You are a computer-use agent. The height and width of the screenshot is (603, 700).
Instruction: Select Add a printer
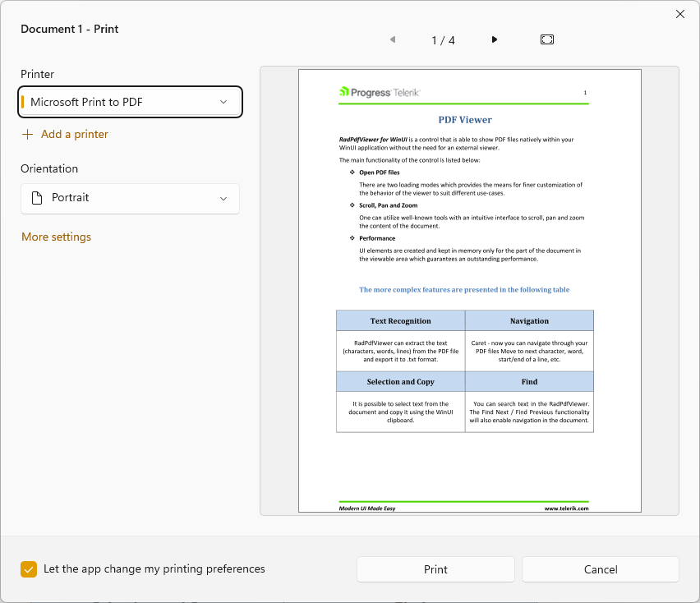click(72, 133)
